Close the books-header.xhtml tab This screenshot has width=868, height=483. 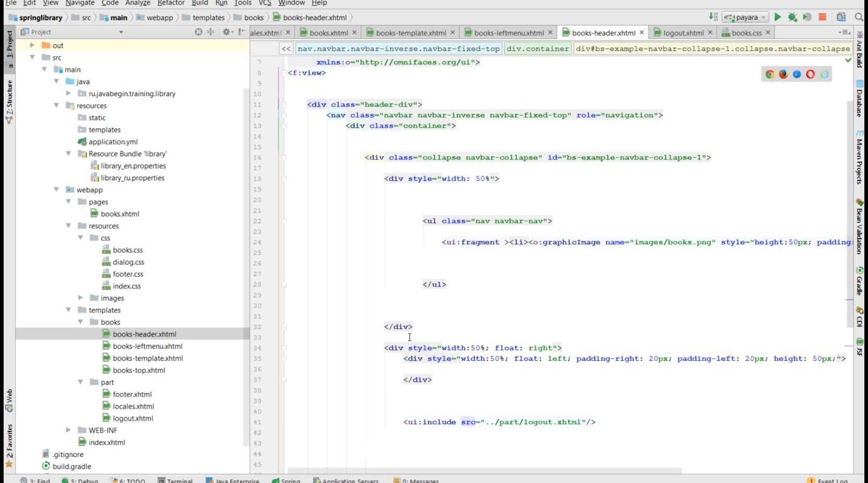pos(642,32)
